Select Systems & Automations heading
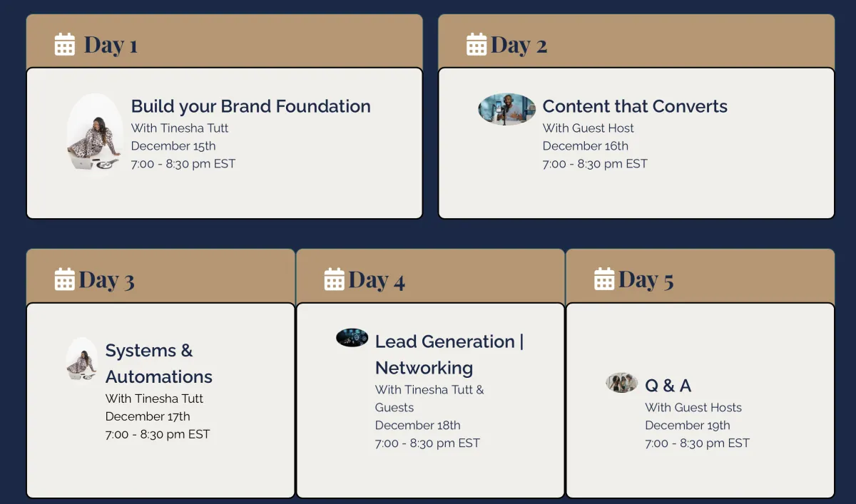This screenshot has width=856, height=504. point(159,364)
